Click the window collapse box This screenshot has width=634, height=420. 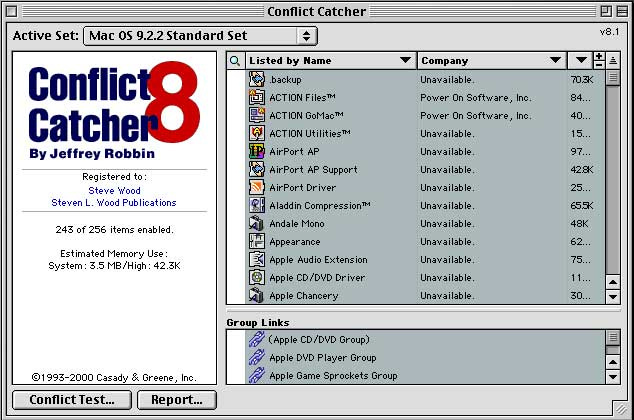[x=622, y=11]
